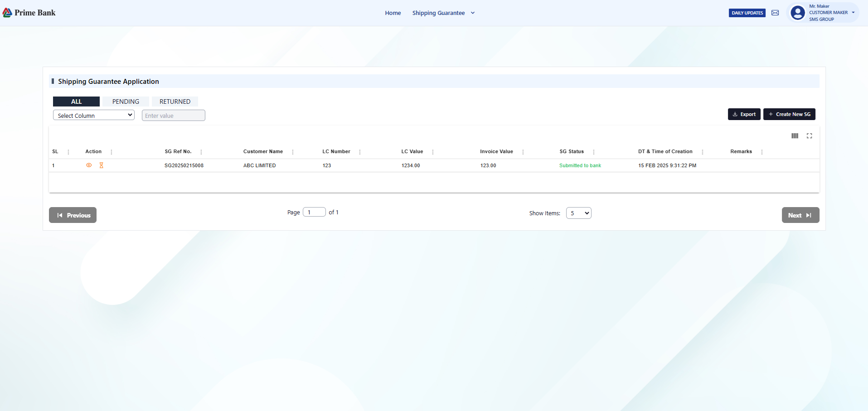868x411 pixels.
Task: Toggle the full screen table icon
Action: pos(810,136)
